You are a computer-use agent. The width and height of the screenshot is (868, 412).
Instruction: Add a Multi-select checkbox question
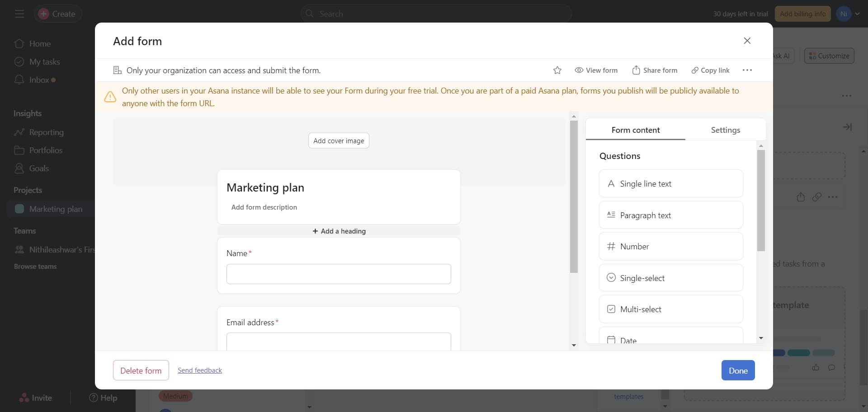click(x=670, y=309)
